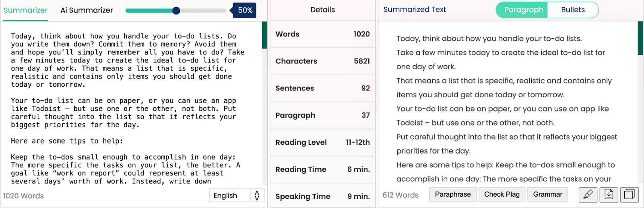Click the Check Plag button

[502, 194]
